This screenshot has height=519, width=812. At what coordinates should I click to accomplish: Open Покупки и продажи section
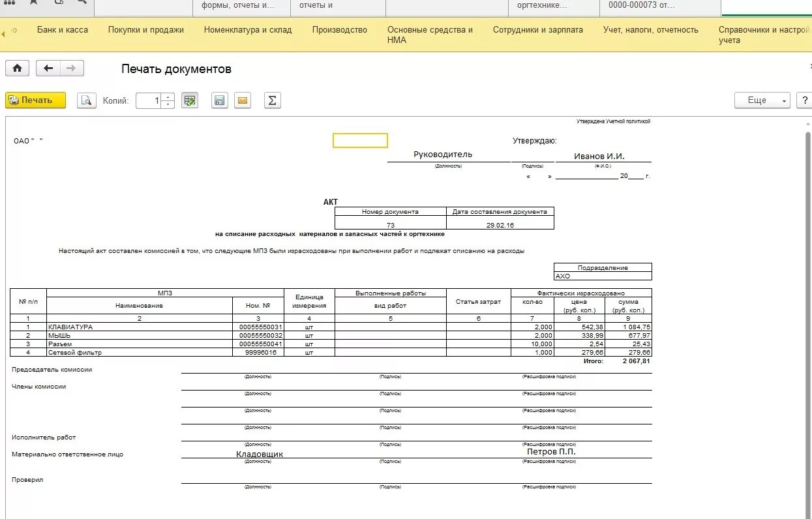pyautogui.click(x=146, y=30)
